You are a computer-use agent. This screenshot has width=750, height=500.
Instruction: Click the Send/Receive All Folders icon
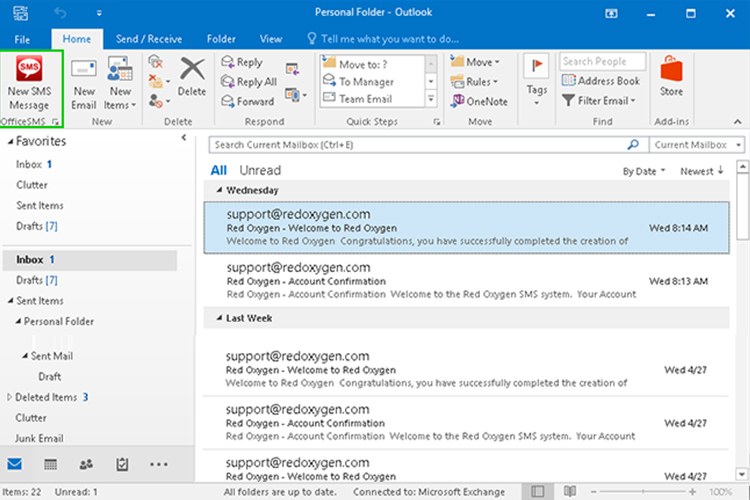pos(21,13)
